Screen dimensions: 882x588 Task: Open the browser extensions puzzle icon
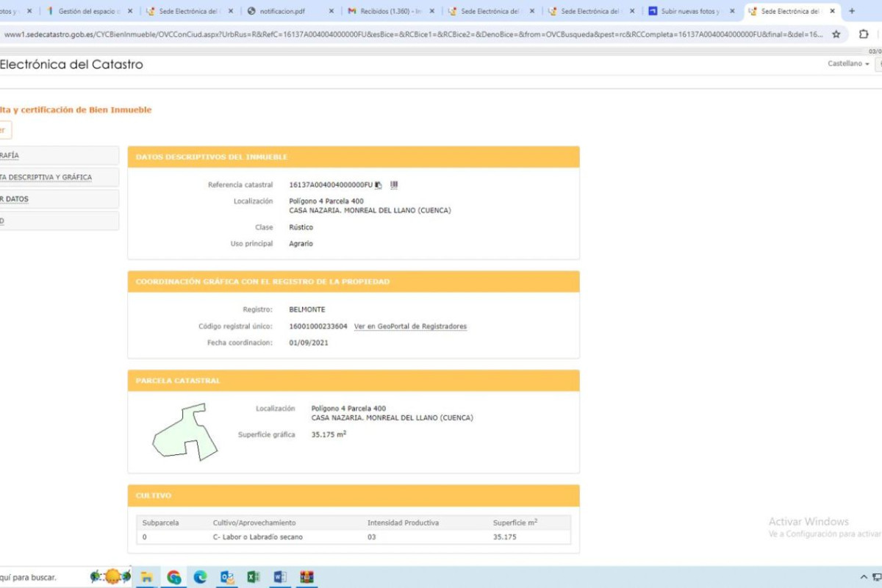click(x=864, y=35)
